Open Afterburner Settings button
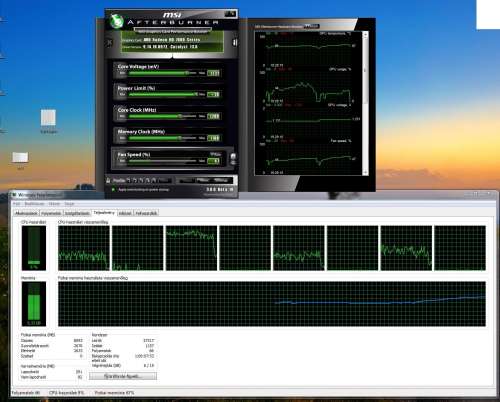This screenshot has height=402, width=500. tap(221, 181)
